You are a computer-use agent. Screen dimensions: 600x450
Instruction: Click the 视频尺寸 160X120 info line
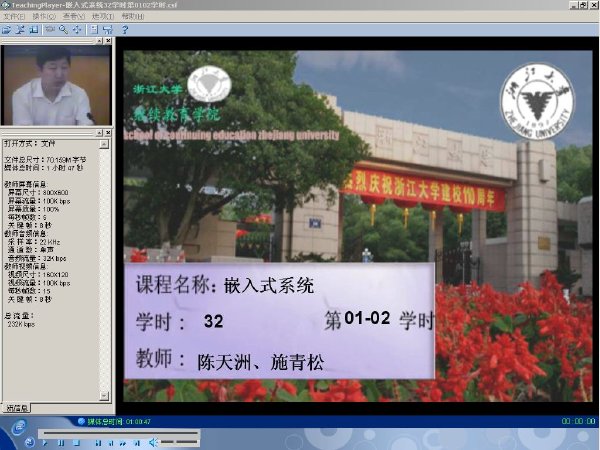[x=38, y=274]
